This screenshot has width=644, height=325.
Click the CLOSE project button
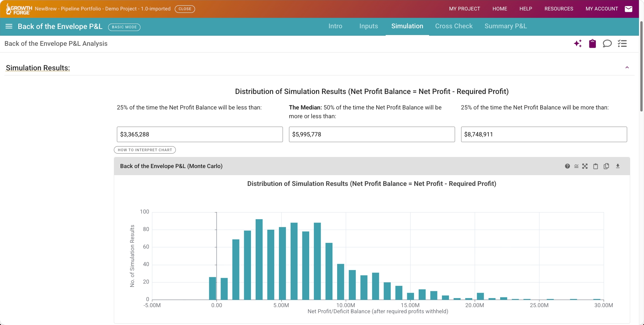tap(185, 9)
